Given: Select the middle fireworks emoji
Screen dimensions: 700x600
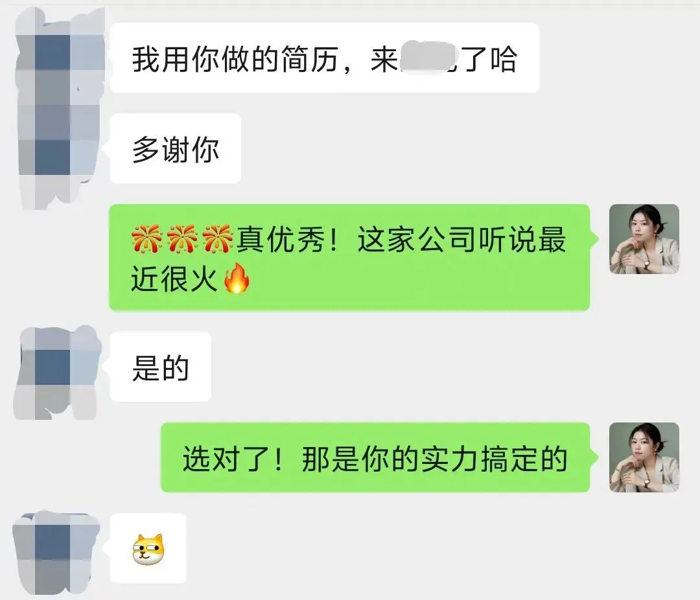Looking at the screenshot, I should point(182,239).
